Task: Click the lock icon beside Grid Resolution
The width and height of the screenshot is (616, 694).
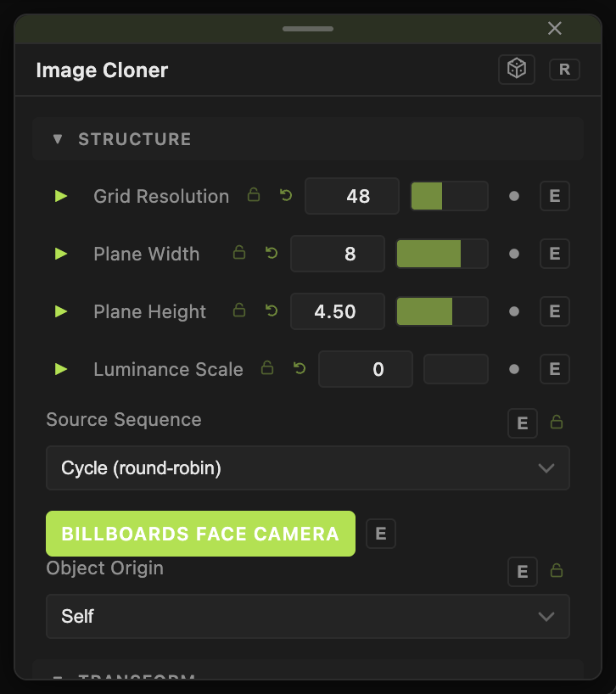Action: [254, 195]
